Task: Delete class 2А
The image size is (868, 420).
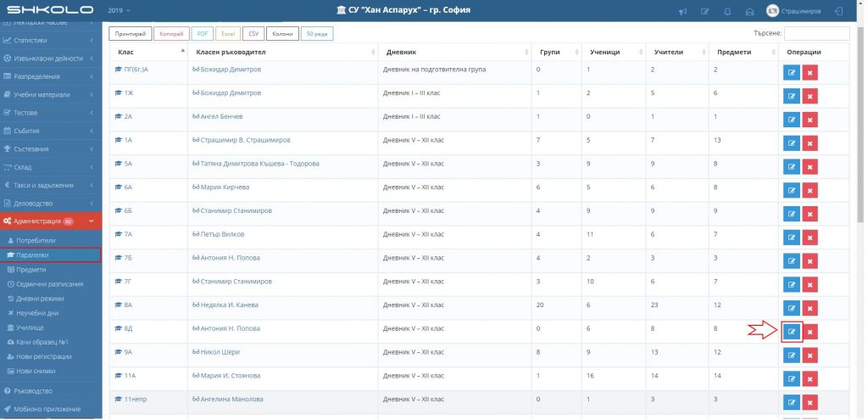Action: tap(810, 120)
